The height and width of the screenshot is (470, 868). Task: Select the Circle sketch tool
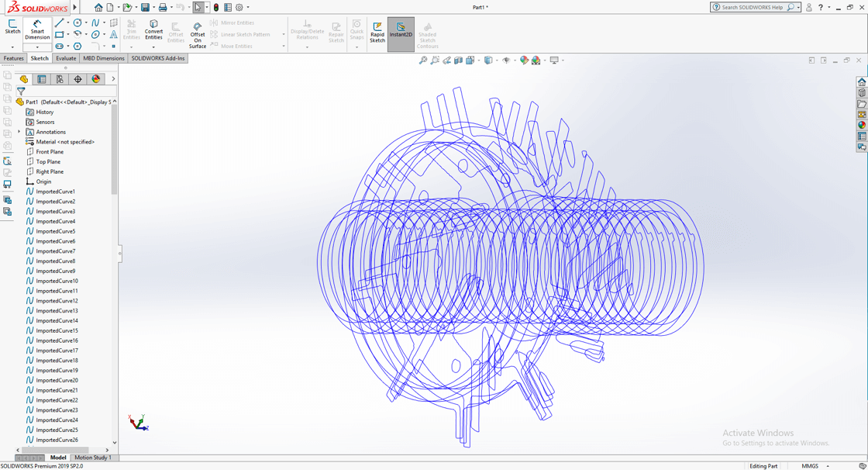[x=77, y=22]
